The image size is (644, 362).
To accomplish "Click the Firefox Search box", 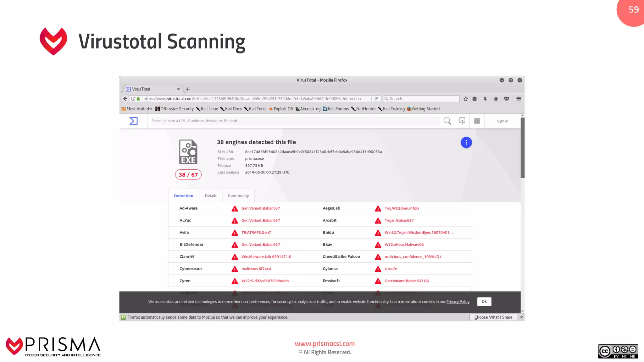I will 421,99.
